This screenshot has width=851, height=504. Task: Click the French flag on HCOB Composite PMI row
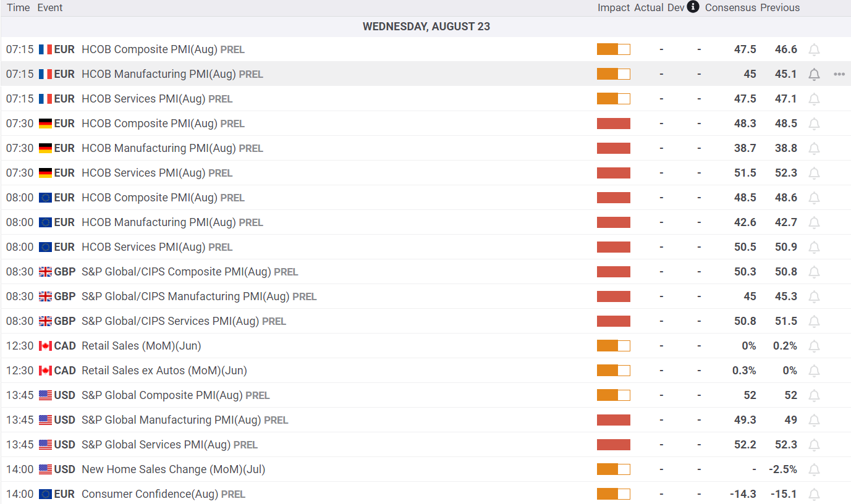(x=45, y=49)
